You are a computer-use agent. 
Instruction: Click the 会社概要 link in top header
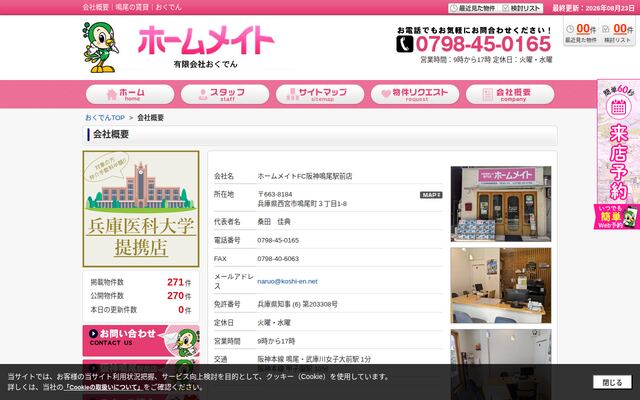click(x=96, y=7)
